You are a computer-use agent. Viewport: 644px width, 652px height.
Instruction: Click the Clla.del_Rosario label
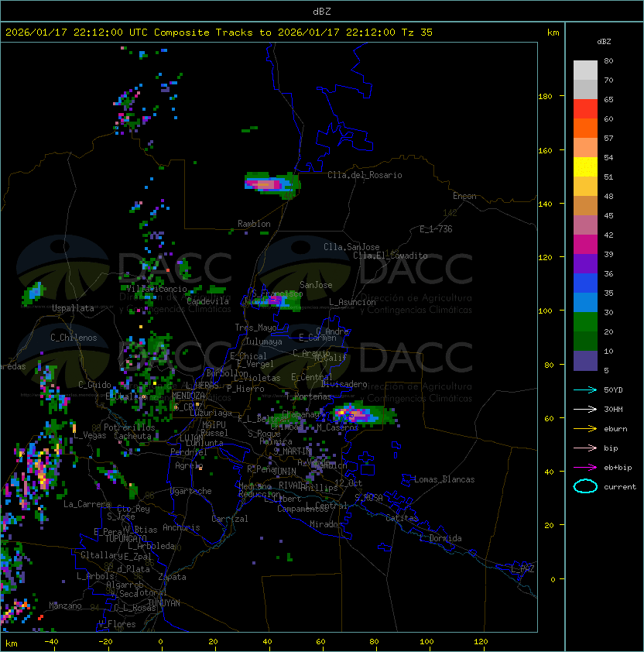pos(365,175)
